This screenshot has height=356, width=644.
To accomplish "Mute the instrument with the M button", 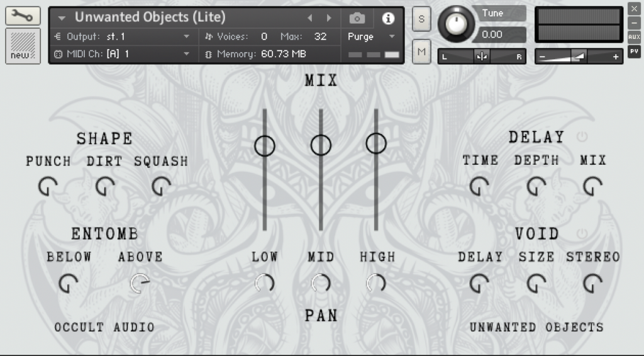I will (421, 52).
